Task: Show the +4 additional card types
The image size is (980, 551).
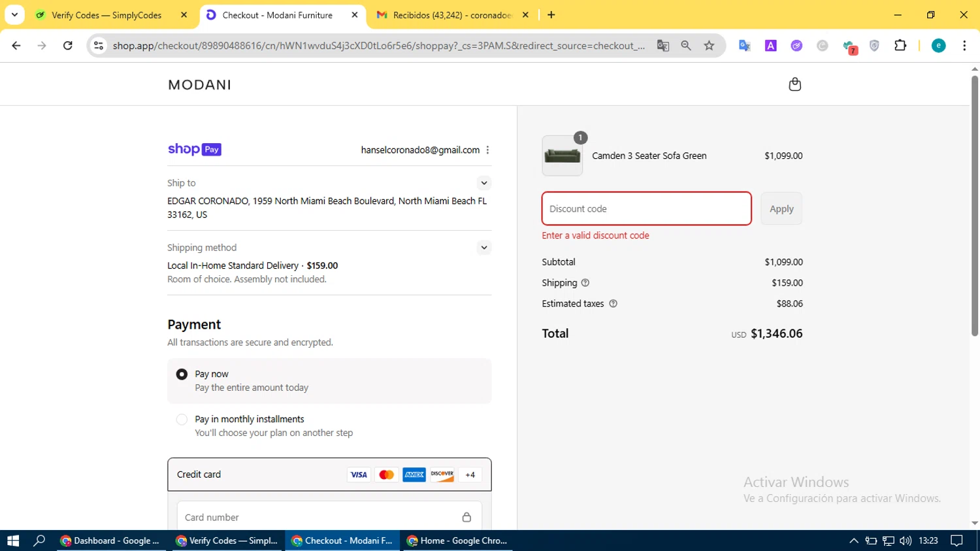Action: 470,475
